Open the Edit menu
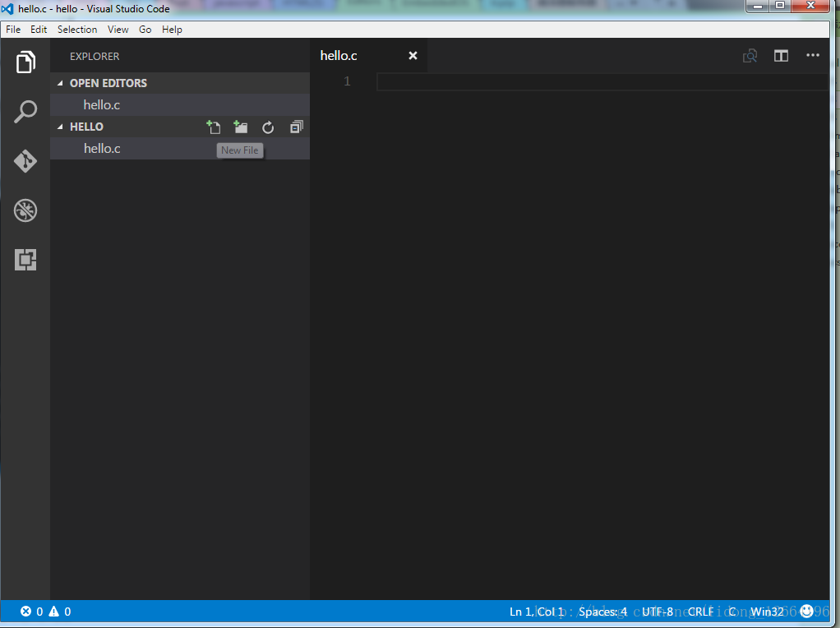 [39, 30]
